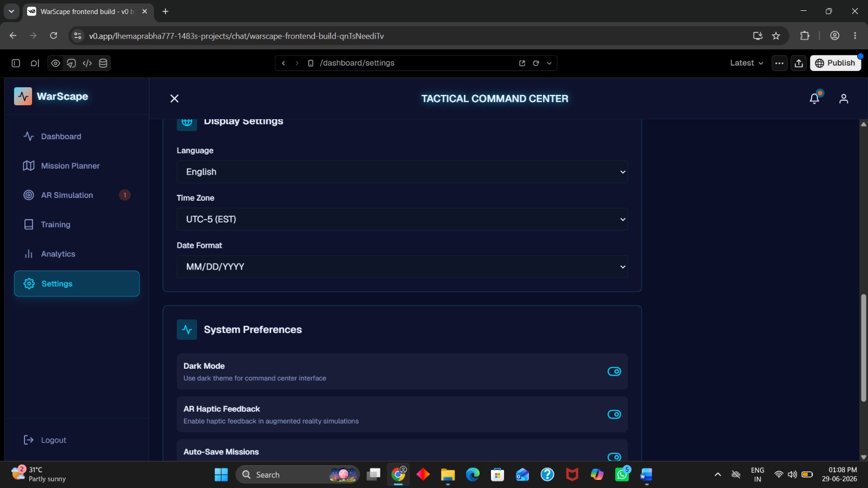Toggle the Auto-Save Missions switch

click(x=614, y=457)
